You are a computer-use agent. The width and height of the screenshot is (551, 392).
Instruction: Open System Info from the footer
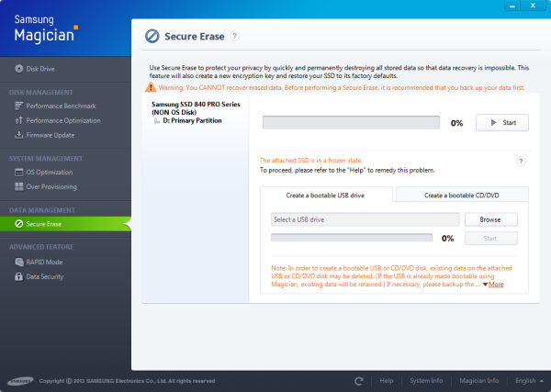[x=426, y=380]
